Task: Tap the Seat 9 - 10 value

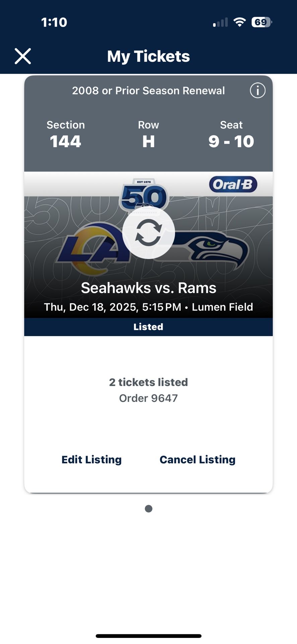Action: point(231,141)
